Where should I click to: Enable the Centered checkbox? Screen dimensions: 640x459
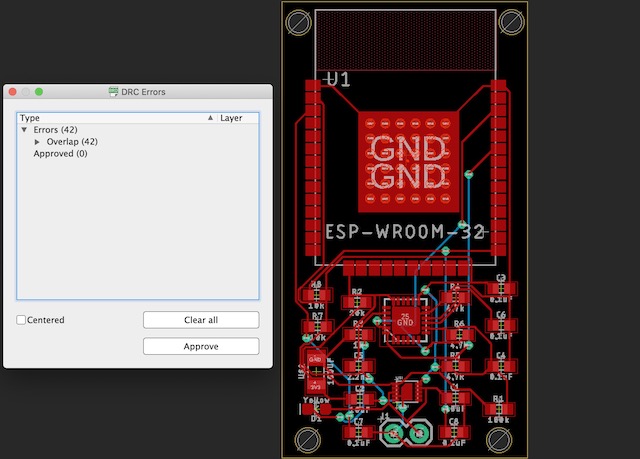[22, 320]
